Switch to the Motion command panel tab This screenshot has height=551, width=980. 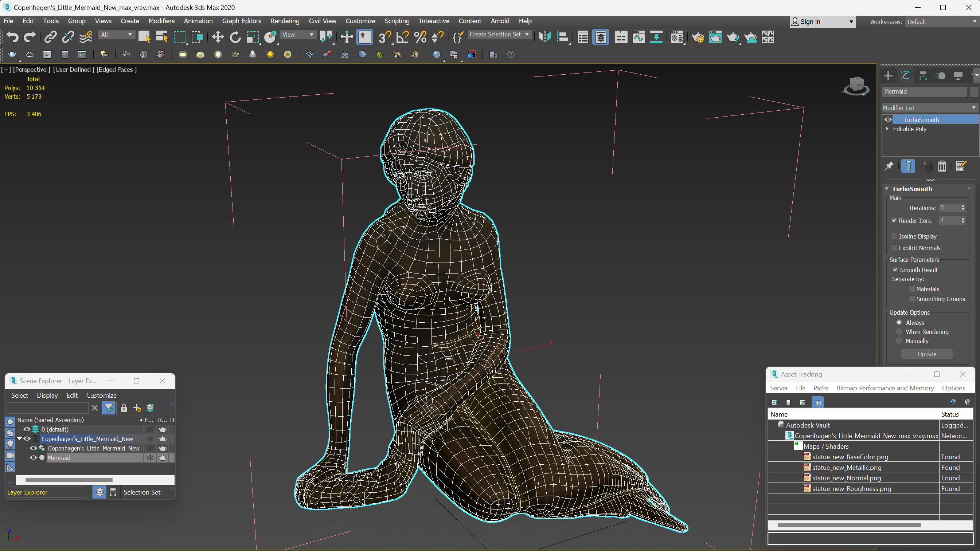tap(940, 76)
